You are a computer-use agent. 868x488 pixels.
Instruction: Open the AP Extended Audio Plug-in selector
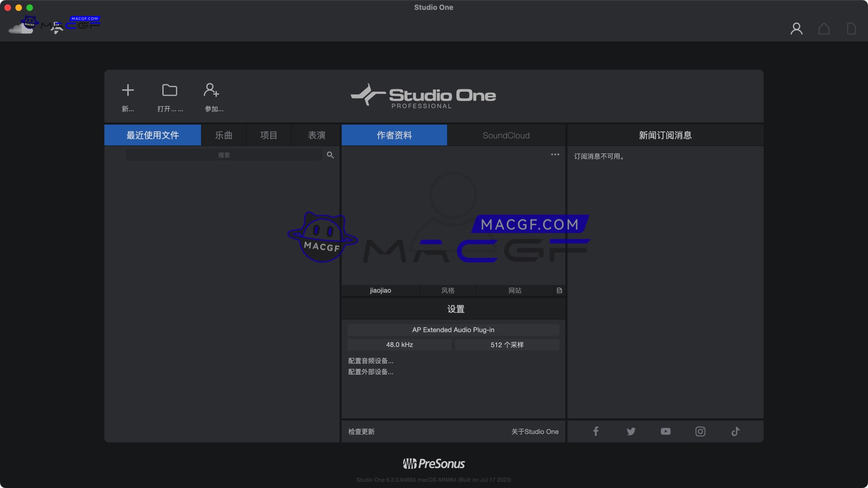tap(453, 330)
